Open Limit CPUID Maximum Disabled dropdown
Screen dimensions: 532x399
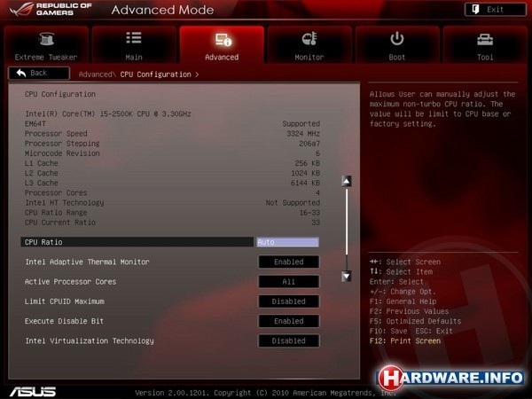(x=289, y=301)
